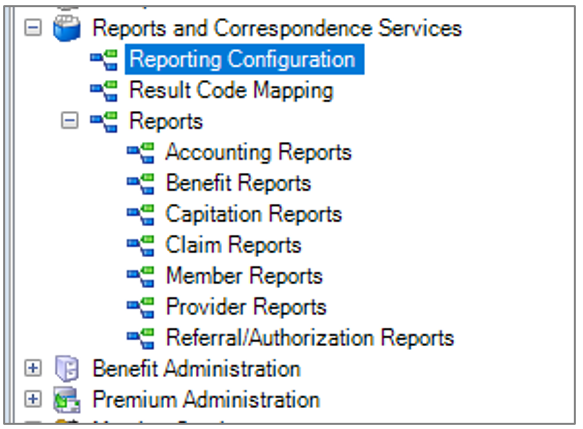Screen dimensions: 583x429
Task: Click the Accounting Reports node icon
Action: (x=141, y=153)
